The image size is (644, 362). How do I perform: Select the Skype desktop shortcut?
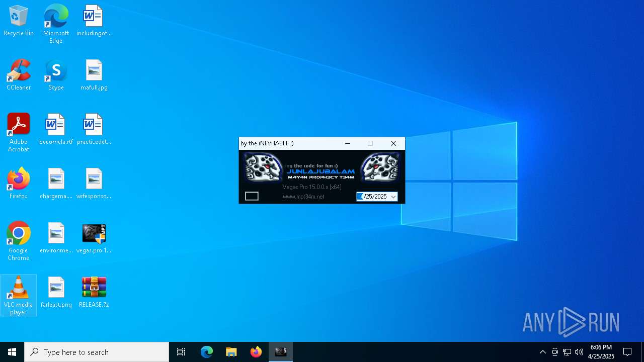click(56, 75)
